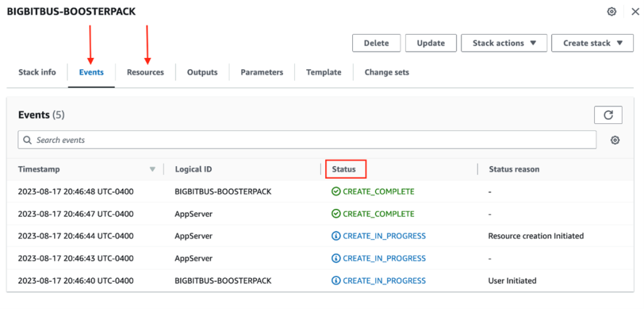Image resolution: width=644 pixels, height=309 pixels.
Task: Open the Create stack dropdown
Action: [x=592, y=43]
